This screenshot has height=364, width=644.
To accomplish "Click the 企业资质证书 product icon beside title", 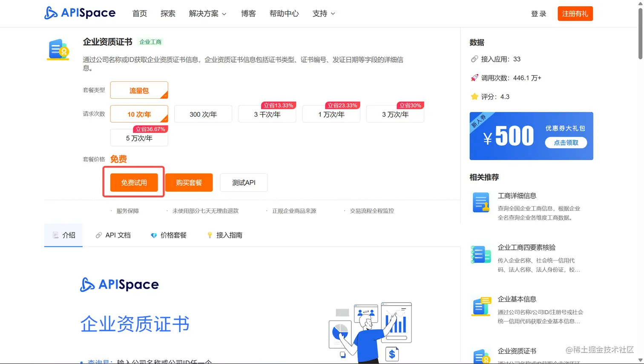I will (58, 49).
